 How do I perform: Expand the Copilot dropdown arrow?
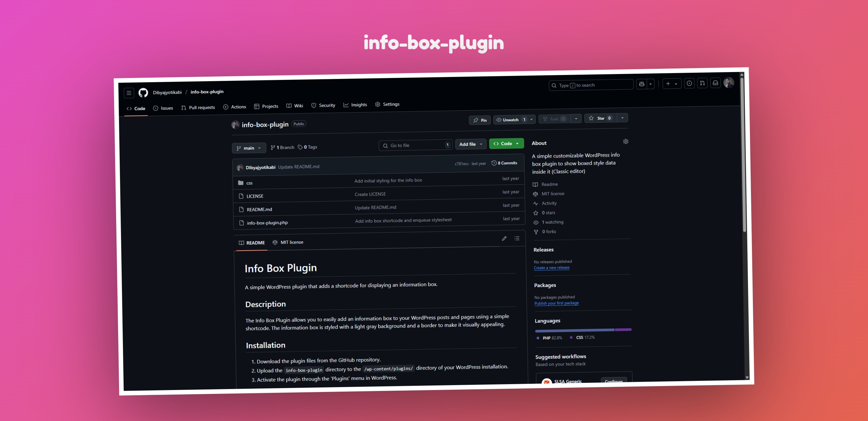click(x=650, y=84)
